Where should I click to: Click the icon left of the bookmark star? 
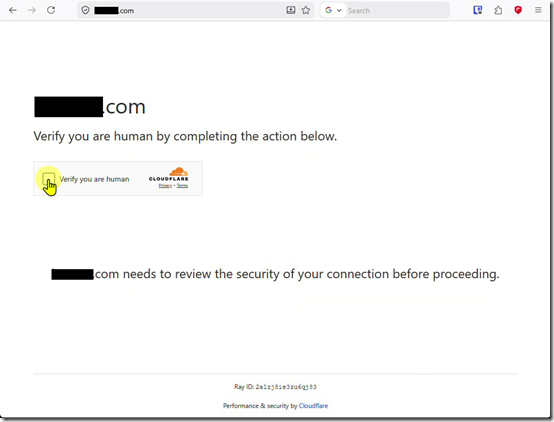coord(290,10)
